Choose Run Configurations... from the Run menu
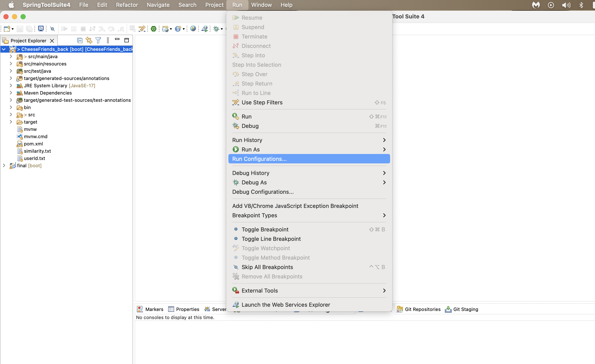Image resolution: width=595 pixels, height=364 pixels. point(309,159)
